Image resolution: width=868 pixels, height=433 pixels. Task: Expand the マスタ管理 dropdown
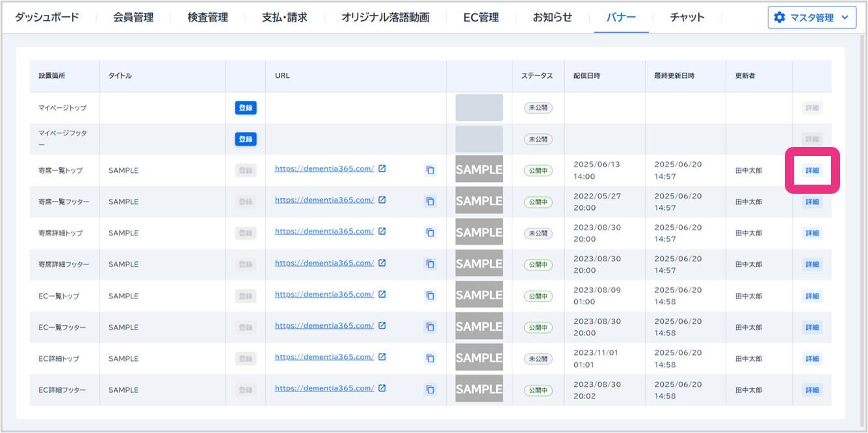tap(844, 18)
